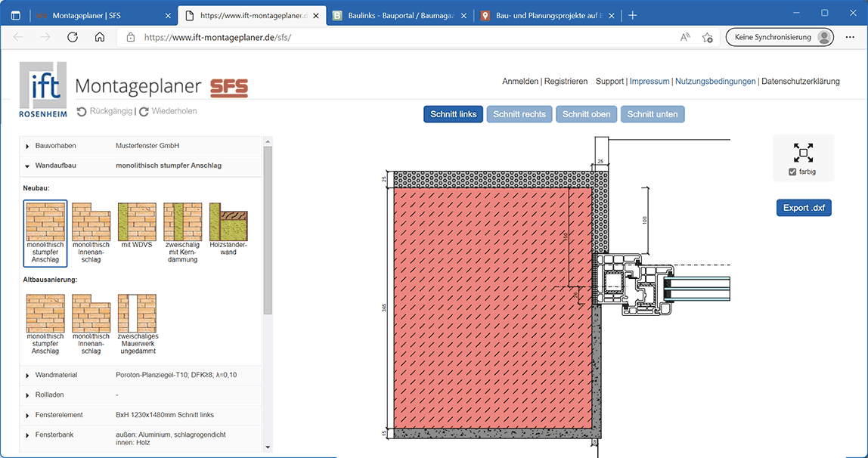Image resolution: width=868 pixels, height=458 pixels.
Task: Click the browser forward arrow
Action: pos(45,37)
